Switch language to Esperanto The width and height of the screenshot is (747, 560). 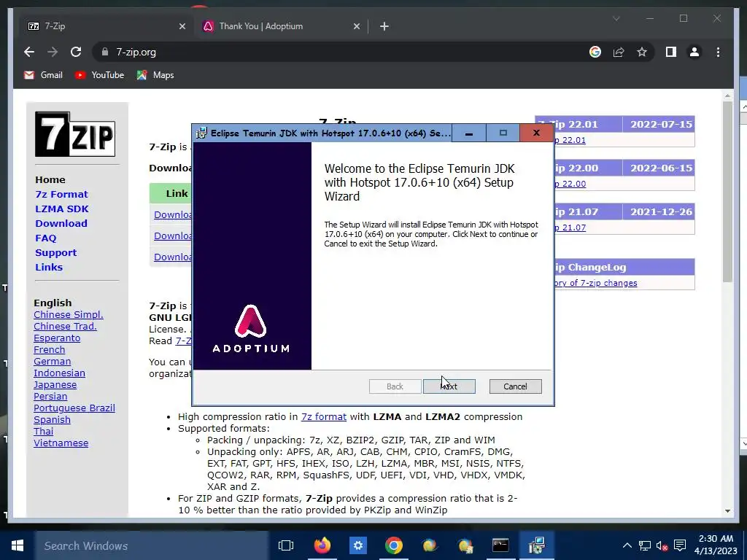[x=57, y=338]
